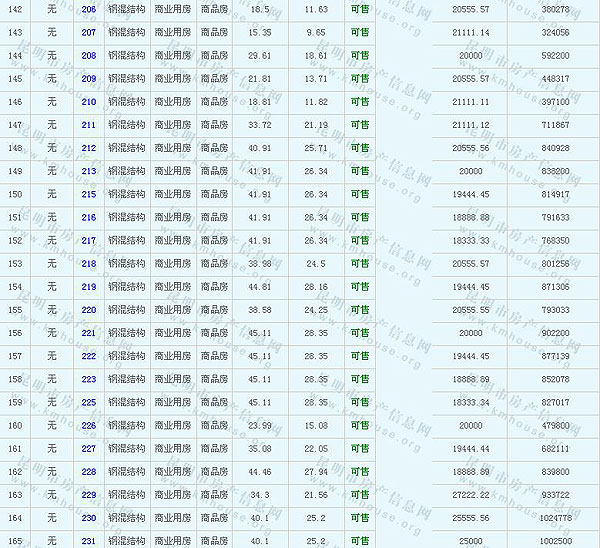Click the 可售 status for room 220
This screenshot has height=548, width=600.
(360, 310)
